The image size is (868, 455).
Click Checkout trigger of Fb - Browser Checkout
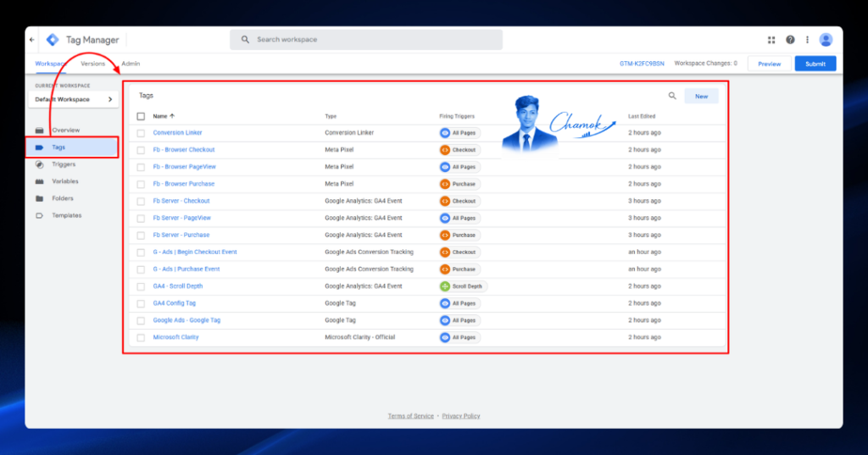point(459,150)
